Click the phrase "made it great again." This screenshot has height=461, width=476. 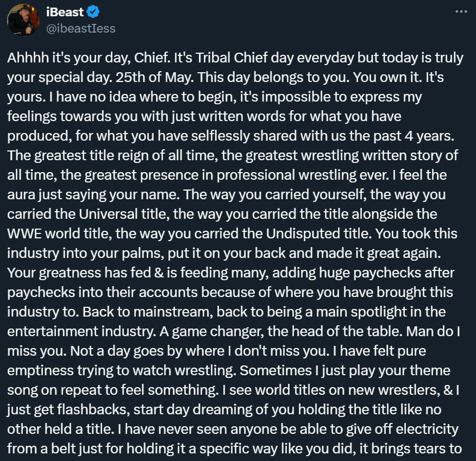click(379, 253)
